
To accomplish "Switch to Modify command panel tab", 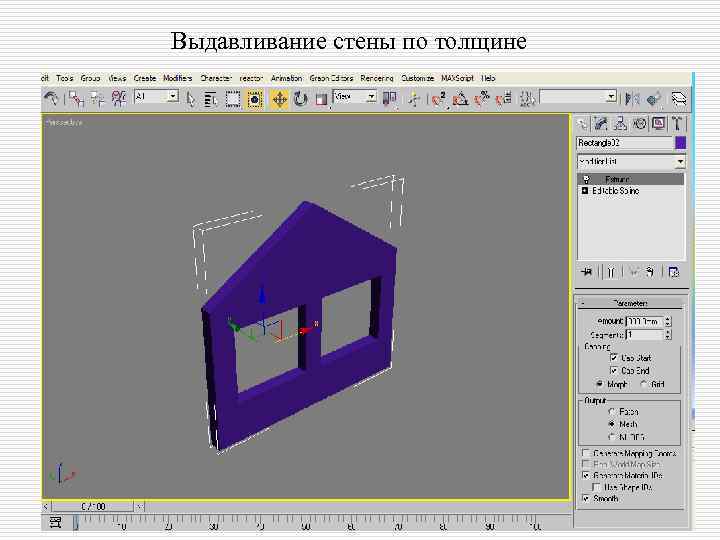I will (x=600, y=124).
